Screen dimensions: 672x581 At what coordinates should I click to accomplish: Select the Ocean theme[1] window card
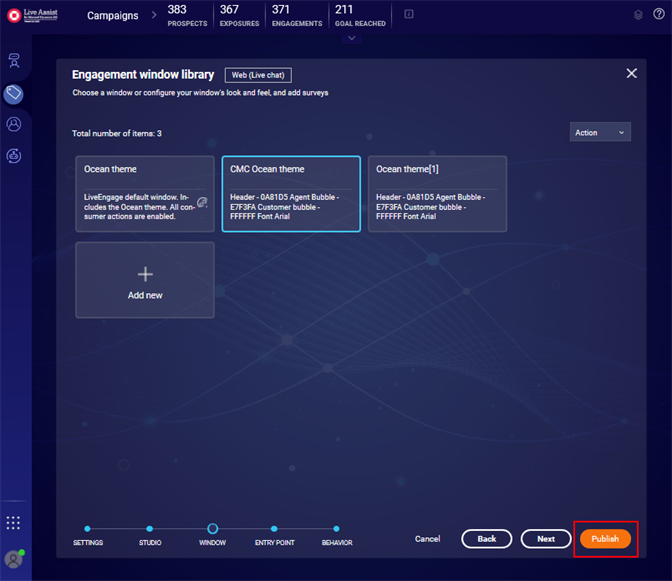tap(437, 194)
